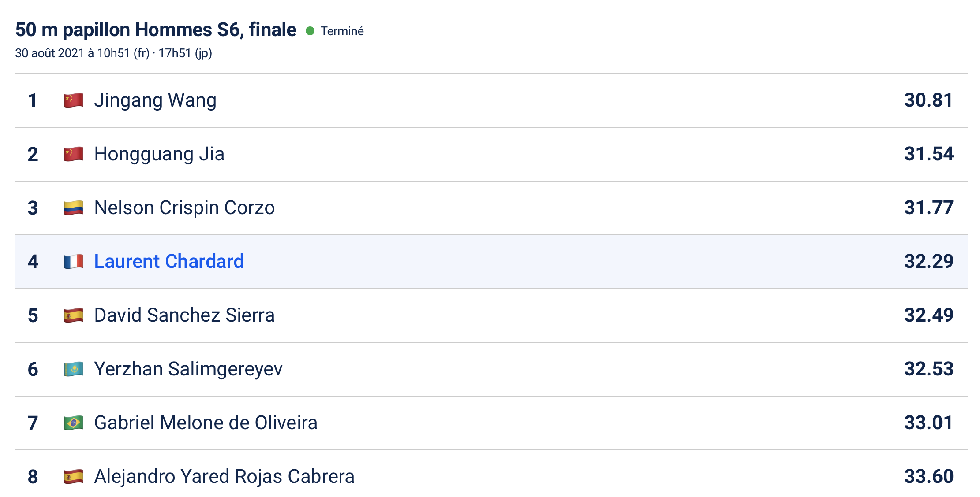Click the France flag beside Laurent Chardard
980x497 pixels.
tap(74, 262)
